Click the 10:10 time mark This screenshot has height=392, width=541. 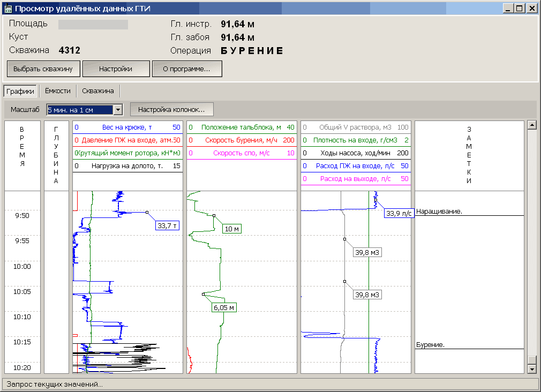(x=22, y=317)
